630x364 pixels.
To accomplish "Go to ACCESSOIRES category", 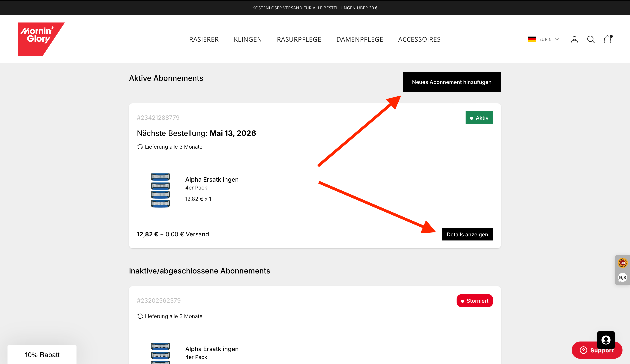I will pos(419,40).
